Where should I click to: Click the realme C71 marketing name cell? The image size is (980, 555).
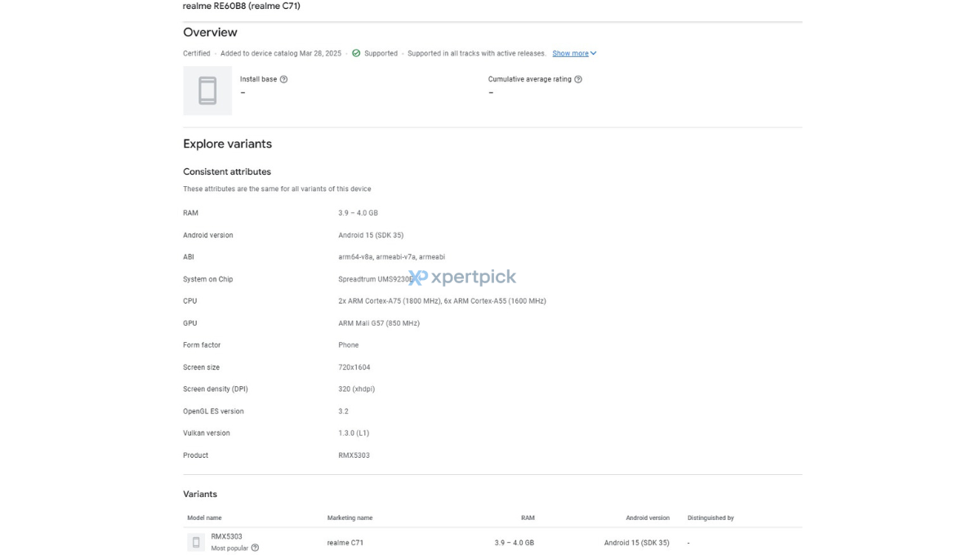[345, 543]
